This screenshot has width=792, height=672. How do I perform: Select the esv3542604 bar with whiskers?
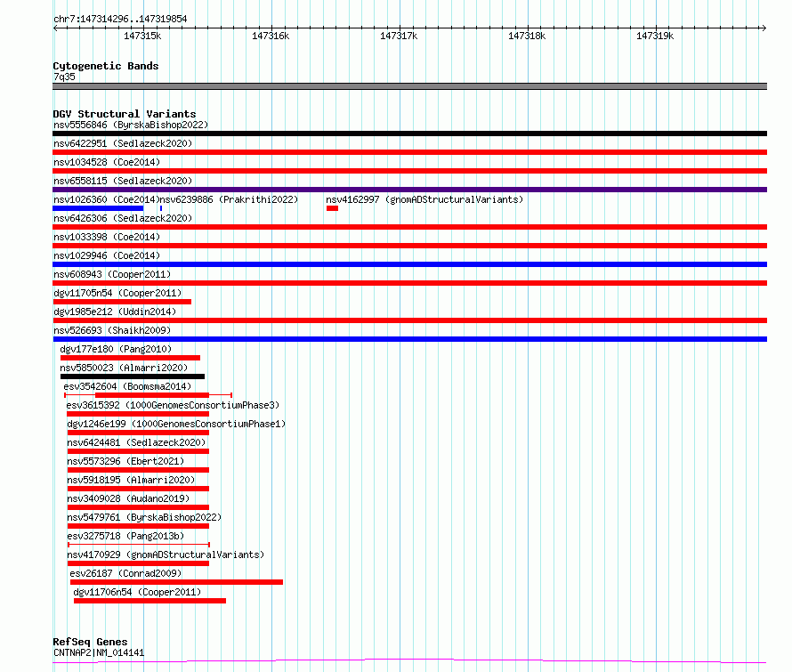pos(148,395)
